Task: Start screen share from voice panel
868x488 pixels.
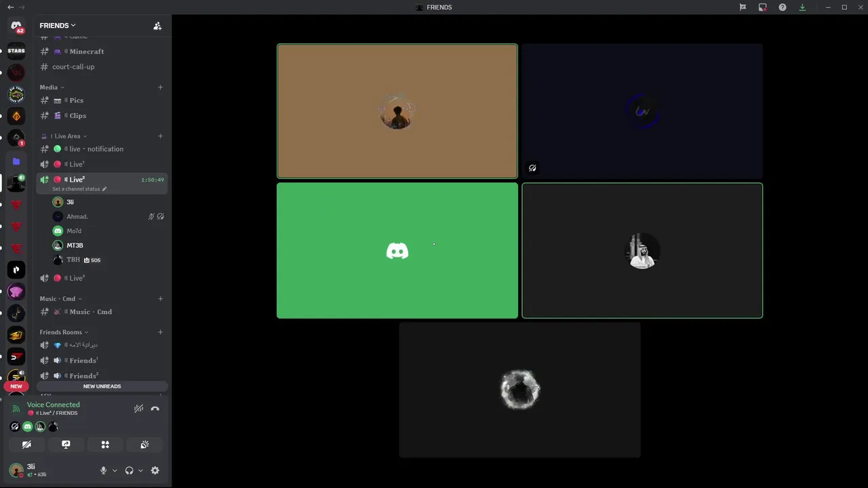Action: [66, 445]
